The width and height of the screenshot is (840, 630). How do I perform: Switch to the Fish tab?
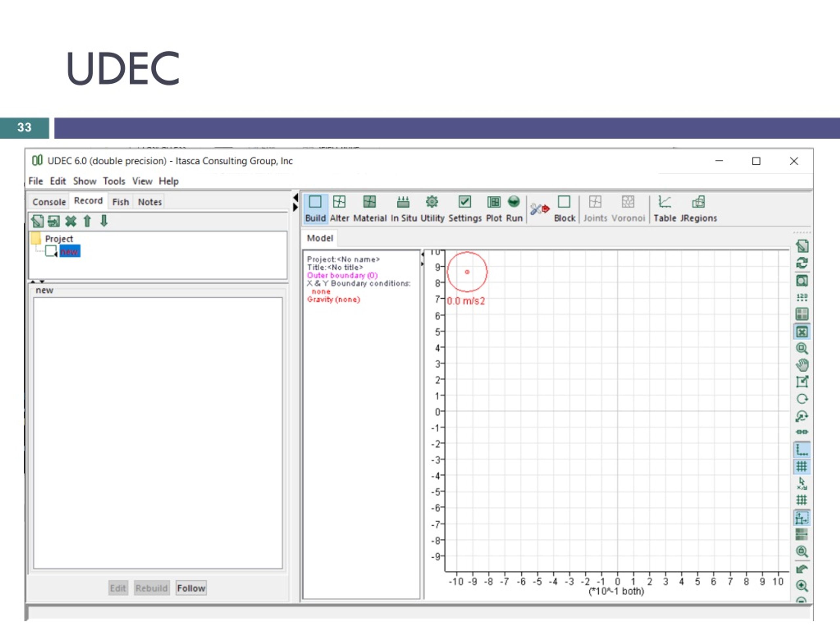pyautogui.click(x=121, y=202)
